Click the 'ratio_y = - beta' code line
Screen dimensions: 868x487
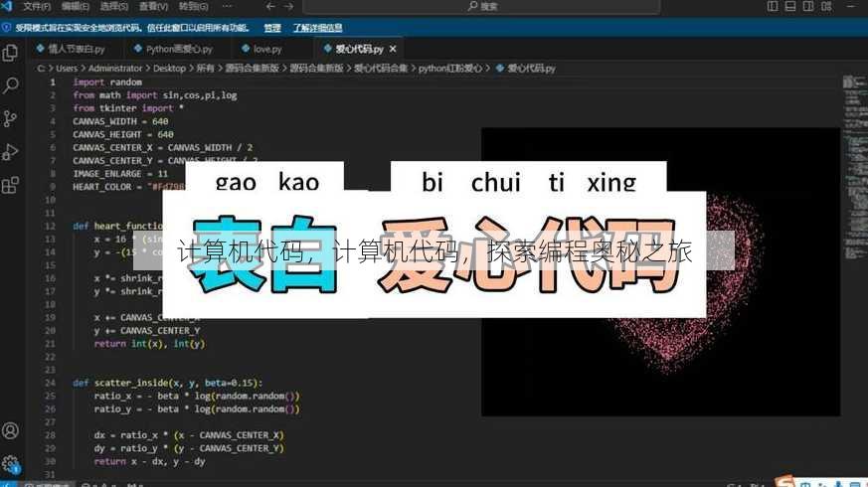point(197,408)
